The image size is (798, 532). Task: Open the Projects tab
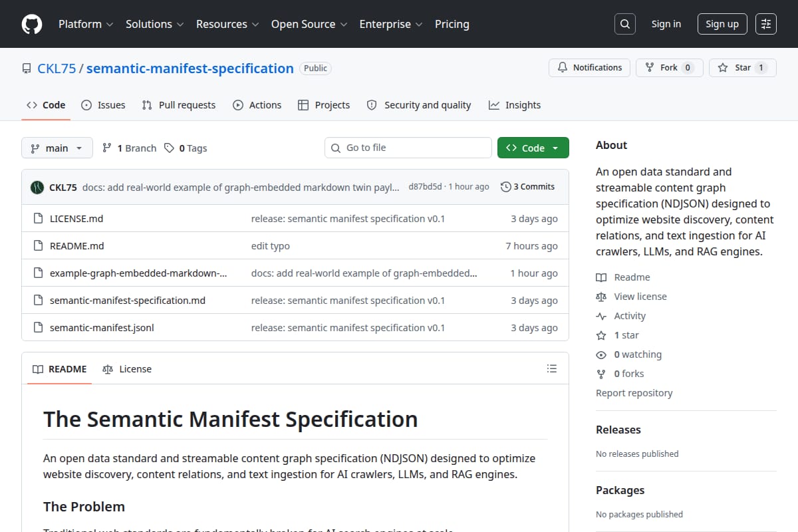point(324,105)
